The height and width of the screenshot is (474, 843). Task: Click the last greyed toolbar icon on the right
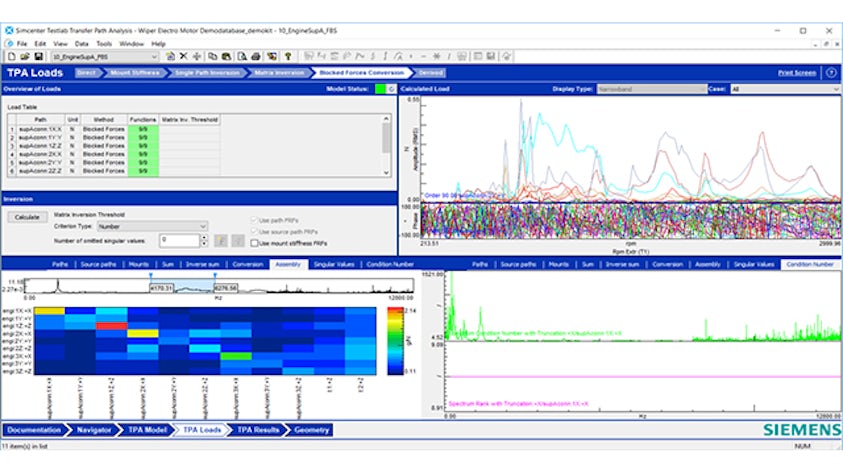click(506, 56)
